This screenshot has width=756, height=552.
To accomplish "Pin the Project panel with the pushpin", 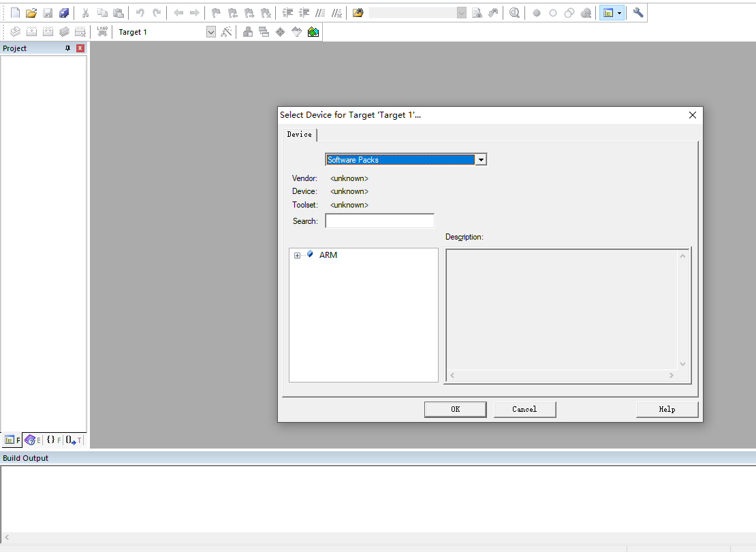I will coord(67,48).
